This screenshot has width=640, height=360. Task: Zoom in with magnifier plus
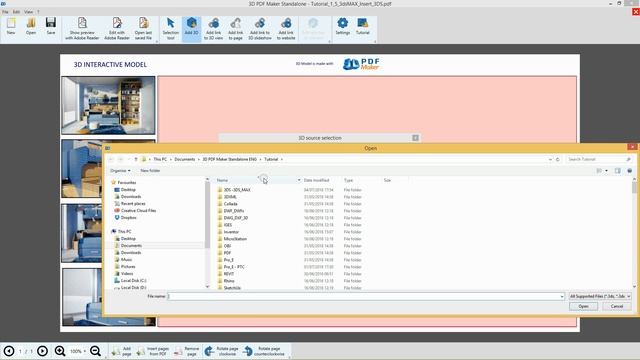coord(60,351)
